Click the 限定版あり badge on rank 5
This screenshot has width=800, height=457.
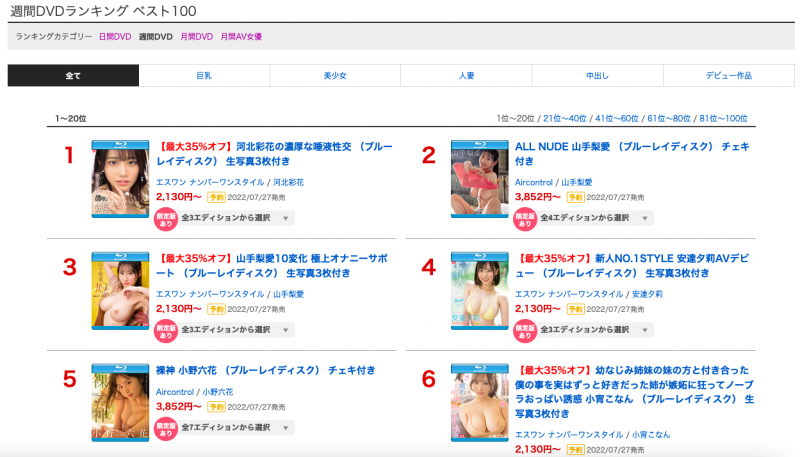[165, 427]
